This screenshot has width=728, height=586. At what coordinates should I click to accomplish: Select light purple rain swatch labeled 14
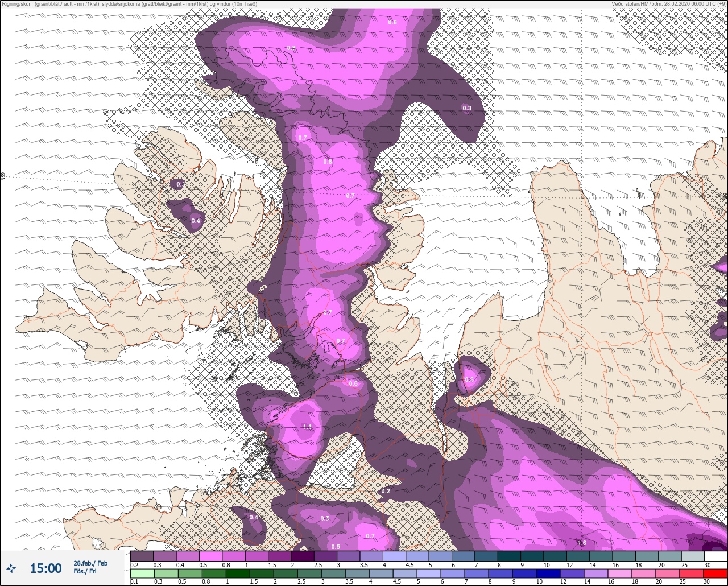[x=595, y=573]
